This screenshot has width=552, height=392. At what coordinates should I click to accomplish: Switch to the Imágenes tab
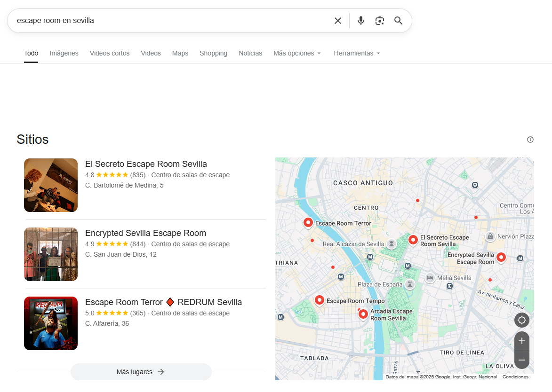64,53
